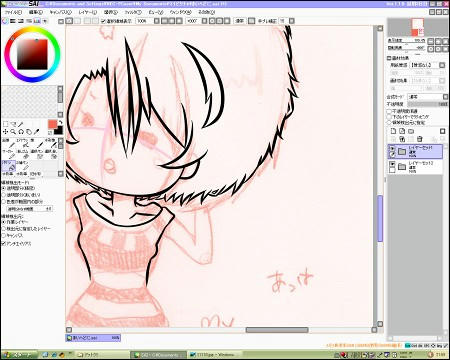The image size is (450, 360).
Task: Hide layer set 2 with eye icon
Action: (x=392, y=164)
